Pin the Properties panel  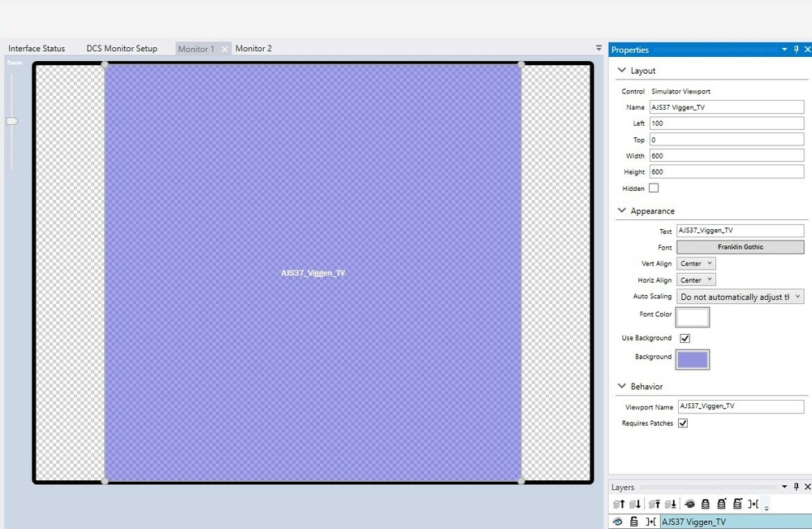[x=797, y=50]
